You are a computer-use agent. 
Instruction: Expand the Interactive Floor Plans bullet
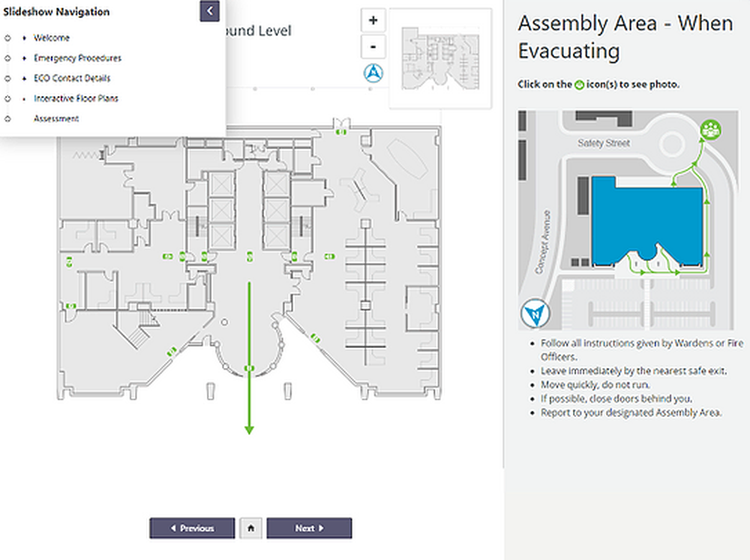coord(25,98)
